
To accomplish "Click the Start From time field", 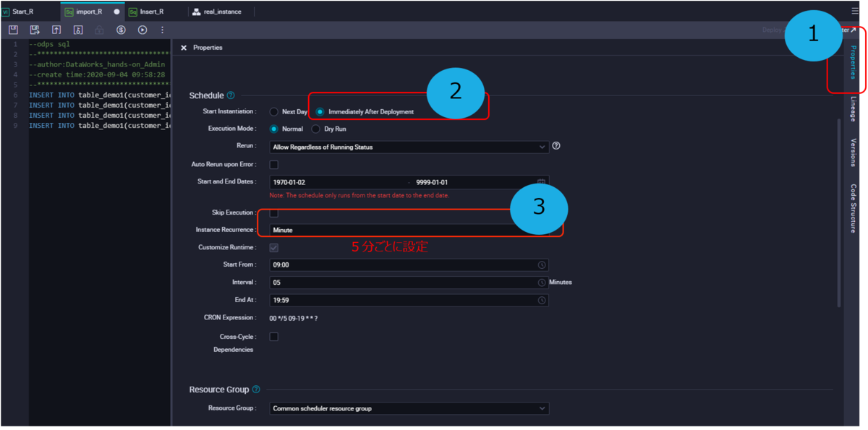I will tap(409, 265).
